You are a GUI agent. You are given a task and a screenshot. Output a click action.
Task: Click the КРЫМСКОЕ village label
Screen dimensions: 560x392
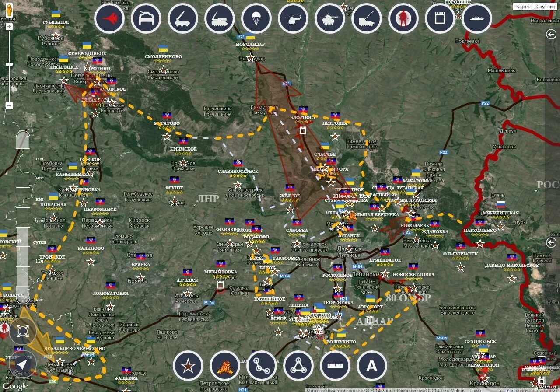click(183, 149)
